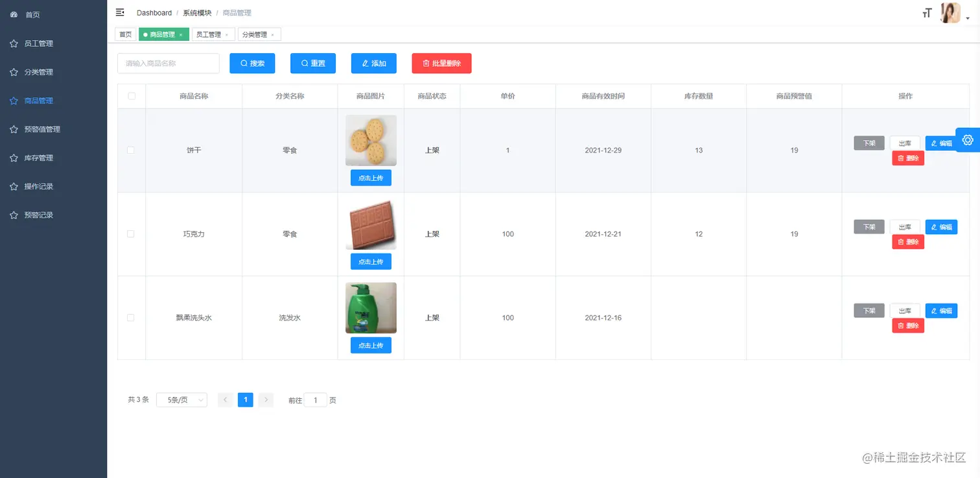Image resolution: width=980 pixels, height=478 pixels.
Task: Click the font-size (tT) icon in the header
Action: (x=927, y=12)
